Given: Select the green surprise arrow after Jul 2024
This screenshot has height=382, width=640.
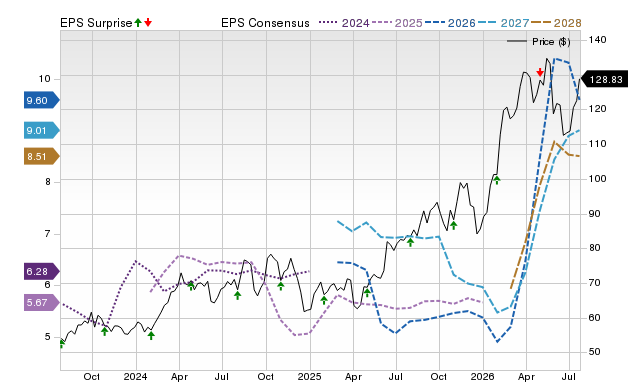Looking at the screenshot, I should coord(238,295).
